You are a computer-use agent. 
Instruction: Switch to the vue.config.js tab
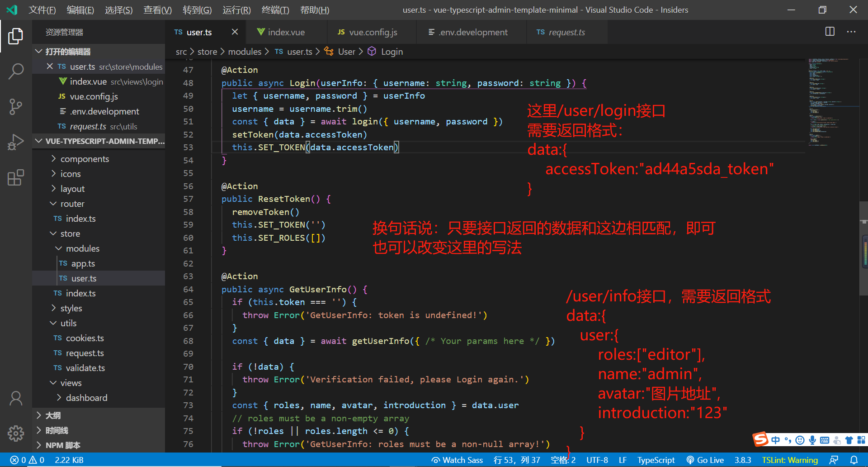point(373,32)
